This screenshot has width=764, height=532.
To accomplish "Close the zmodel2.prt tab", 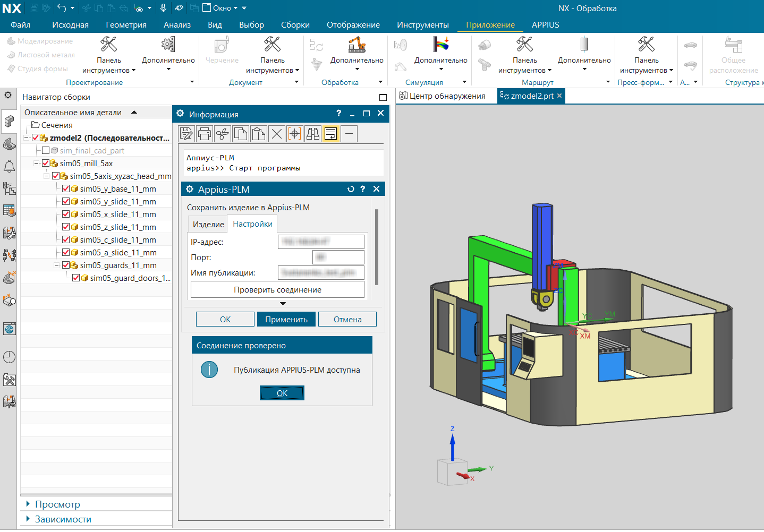I will coord(559,96).
